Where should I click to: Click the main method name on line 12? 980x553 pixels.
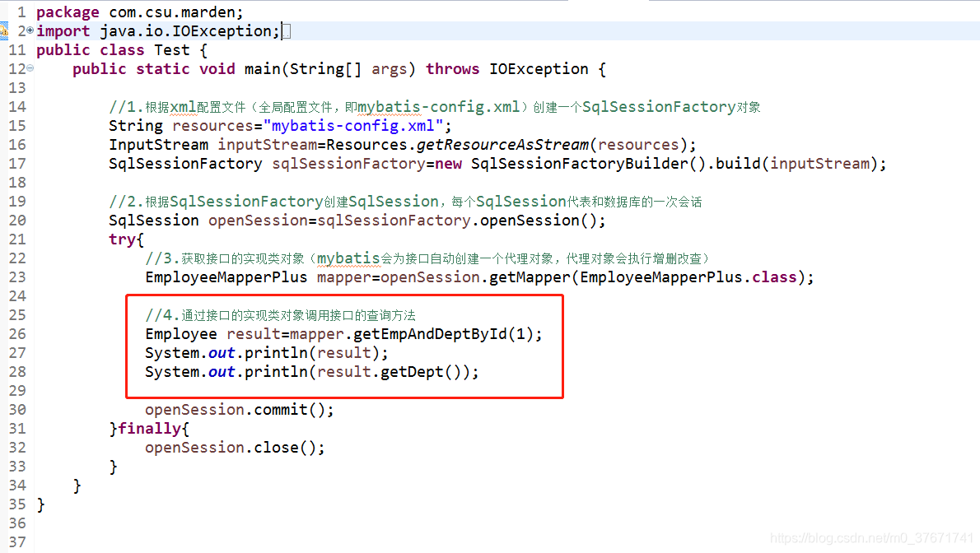(x=262, y=69)
